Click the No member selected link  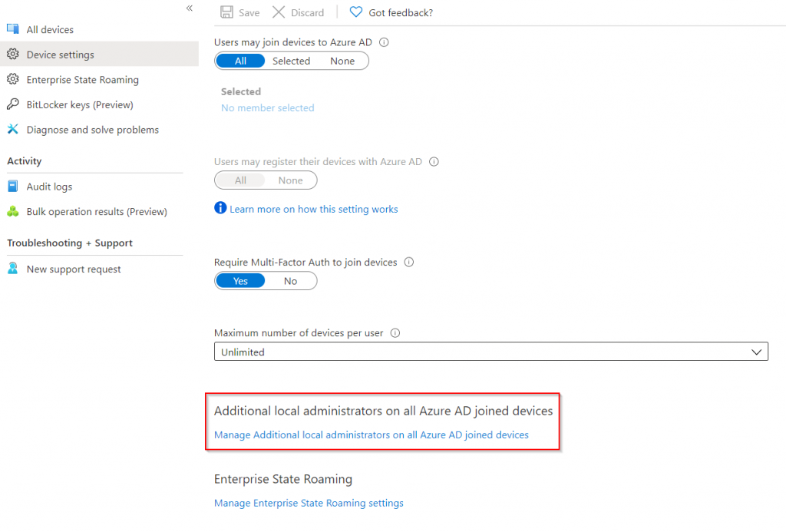click(268, 107)
